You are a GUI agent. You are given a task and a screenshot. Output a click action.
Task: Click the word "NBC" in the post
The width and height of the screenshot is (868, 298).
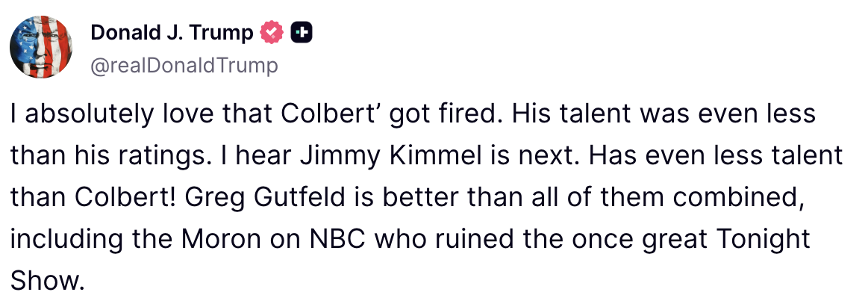click(338, 240)
